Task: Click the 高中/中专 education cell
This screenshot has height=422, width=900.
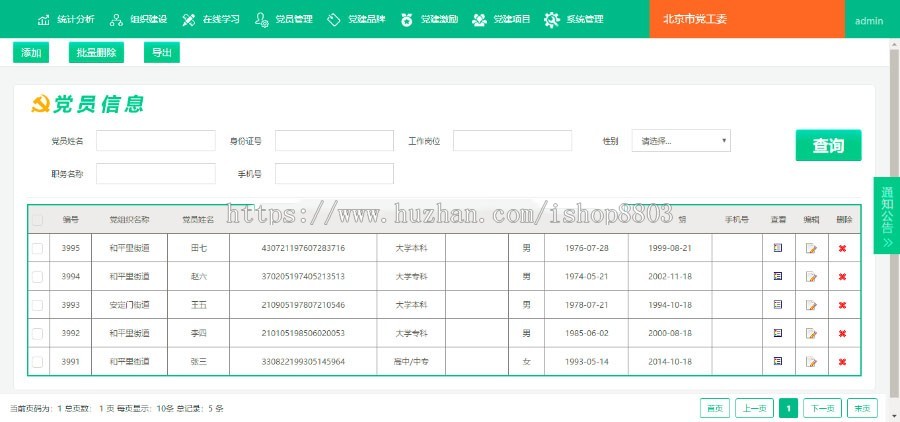Action: 411,362
